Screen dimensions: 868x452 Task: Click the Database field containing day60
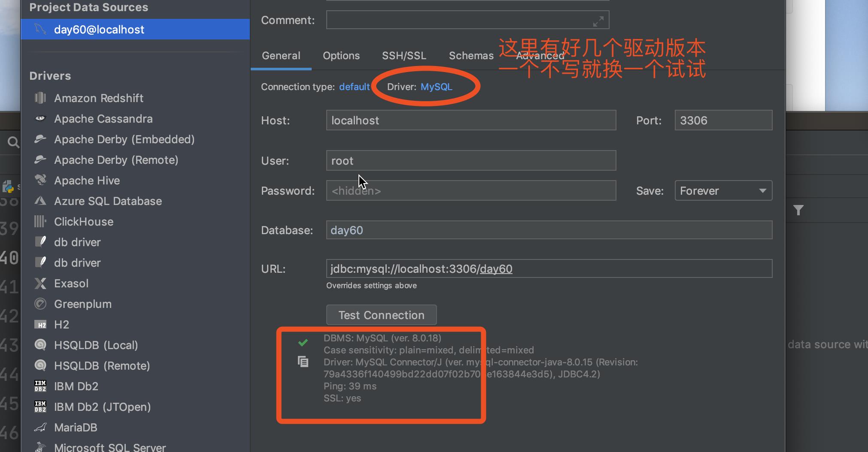[x=549, y=230]
